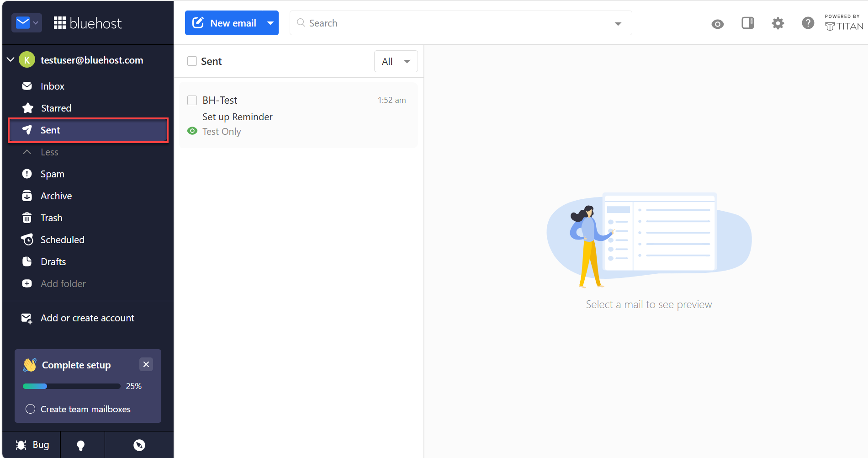The image size is (868, 458).
Task: Click the read receipts eye icon in top toolbar
Action: coord(718,24)
